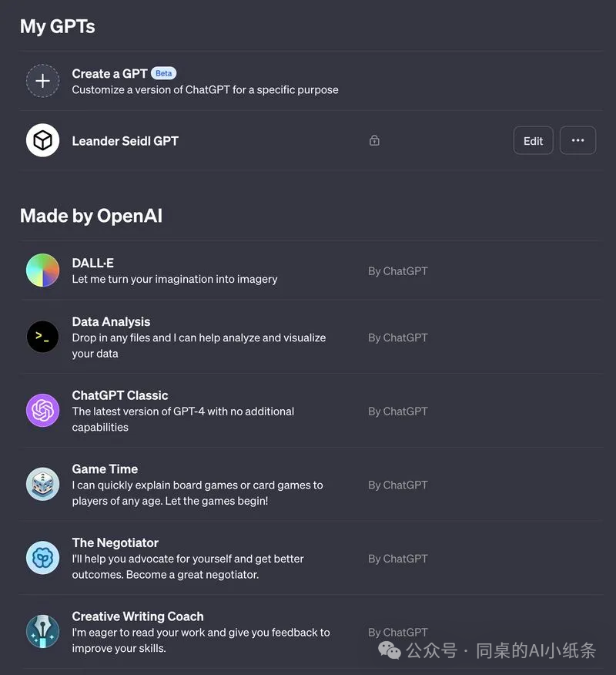Select the Game Time dice icon
This screenshot has height=675, width=616.
tap(43, 485)
